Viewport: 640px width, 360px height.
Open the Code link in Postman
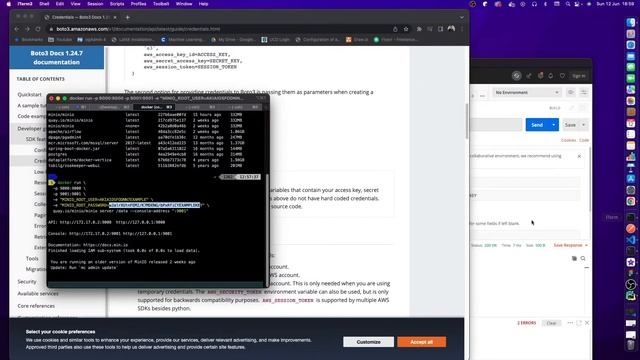tap(584, 140)
